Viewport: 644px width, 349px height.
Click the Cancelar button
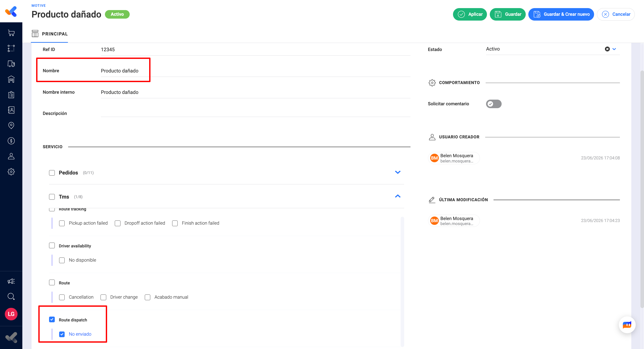click(x=616, y=14)
